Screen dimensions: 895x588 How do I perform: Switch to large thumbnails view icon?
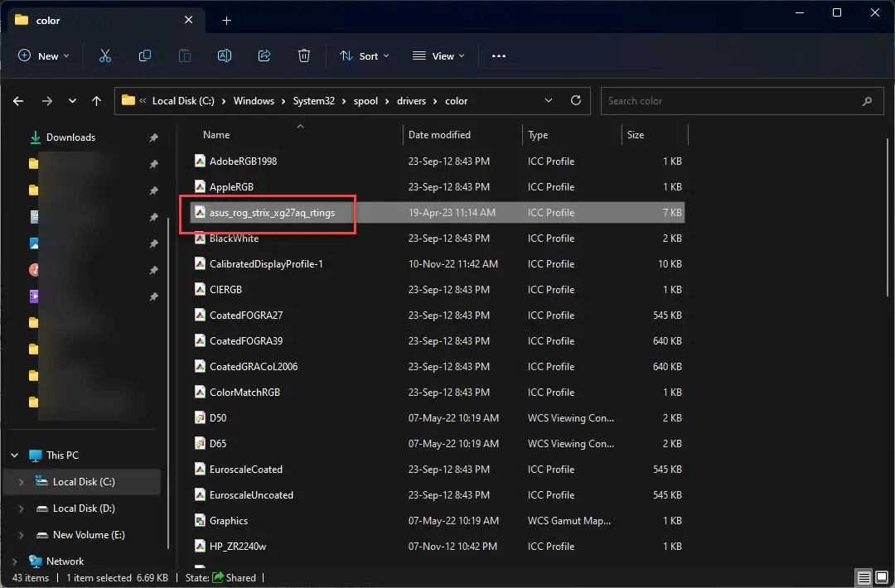pyautogui.click(x=882, y=577)
